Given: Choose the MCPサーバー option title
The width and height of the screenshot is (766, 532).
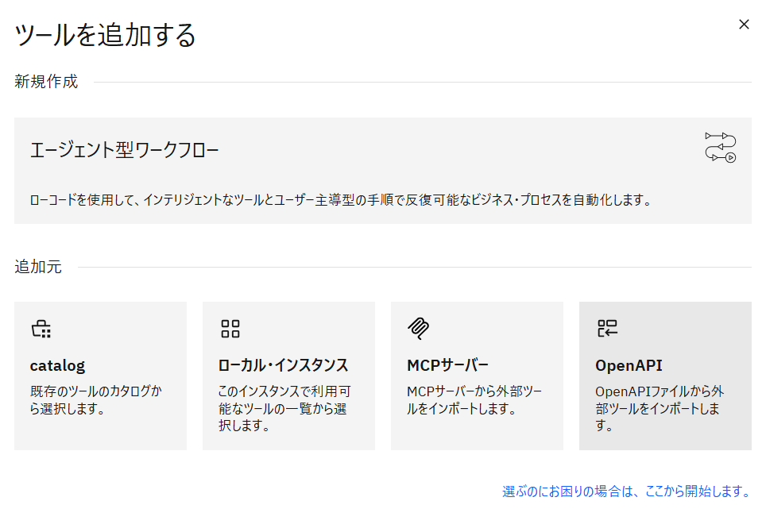Looking at the screenshot, I should [447, 365].
